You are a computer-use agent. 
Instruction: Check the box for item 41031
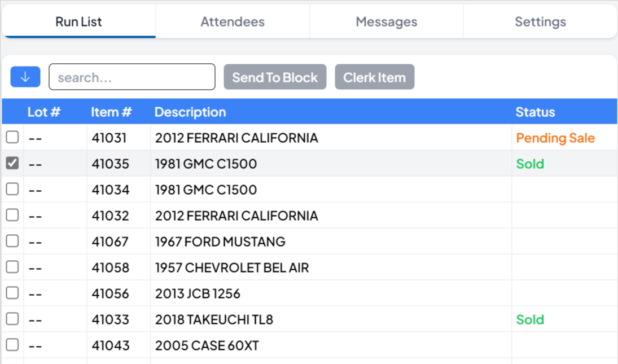pyautogui.click(x=12, y=137)
